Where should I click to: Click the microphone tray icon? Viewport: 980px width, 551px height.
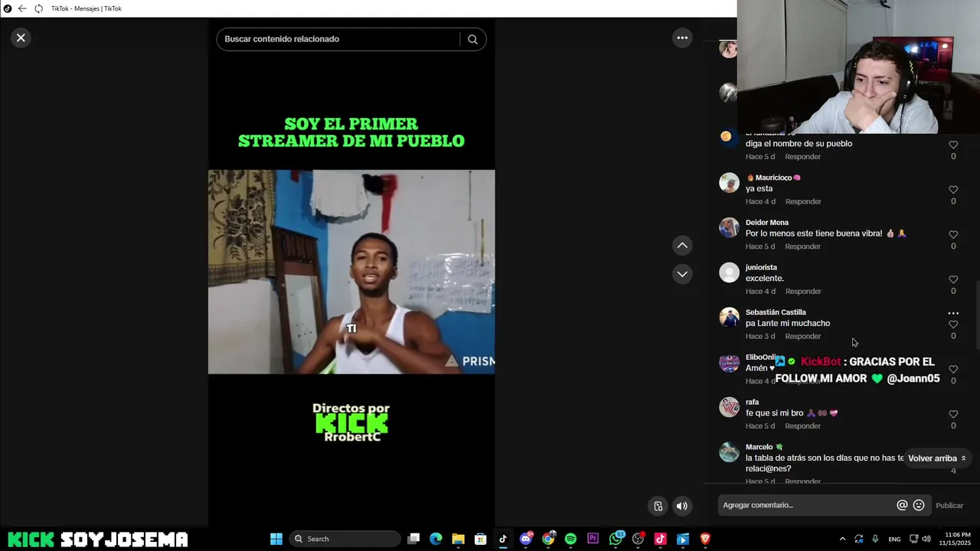[x=875, y=539]
